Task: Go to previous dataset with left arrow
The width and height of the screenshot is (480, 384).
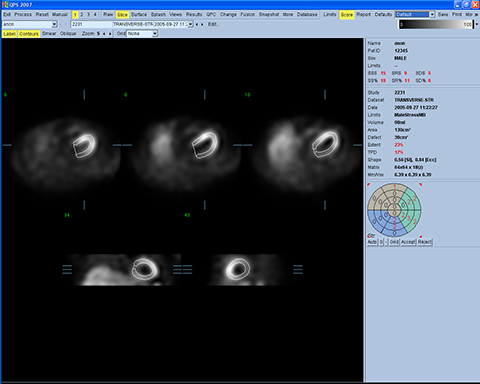Action: pyautogui.click(x=197, y=24)
